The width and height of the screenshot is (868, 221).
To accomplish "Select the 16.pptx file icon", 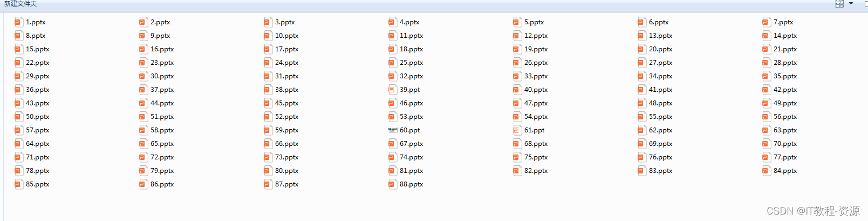I will coord(143,49).
